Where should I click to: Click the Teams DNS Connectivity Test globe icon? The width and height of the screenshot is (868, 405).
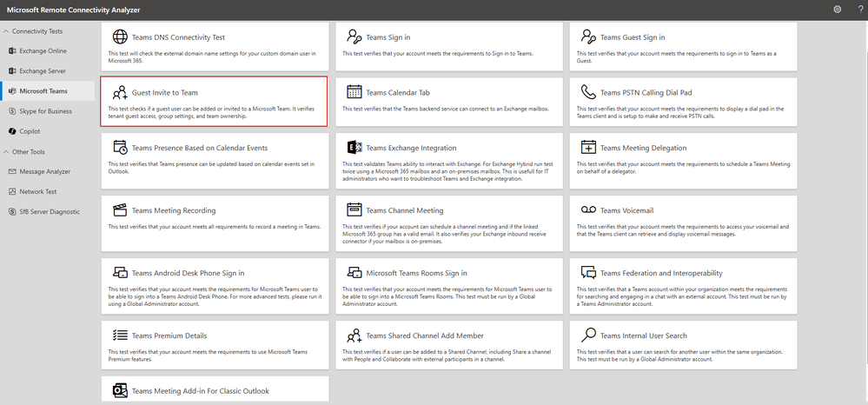click(120, 37)
